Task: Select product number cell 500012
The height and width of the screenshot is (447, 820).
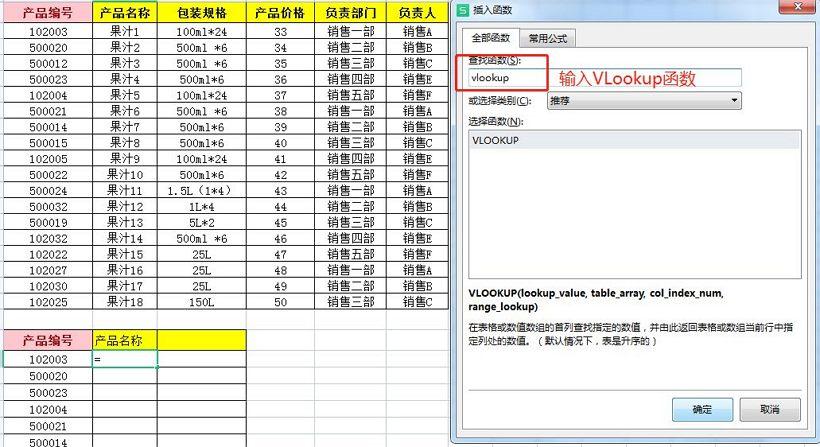Action: 48,63
